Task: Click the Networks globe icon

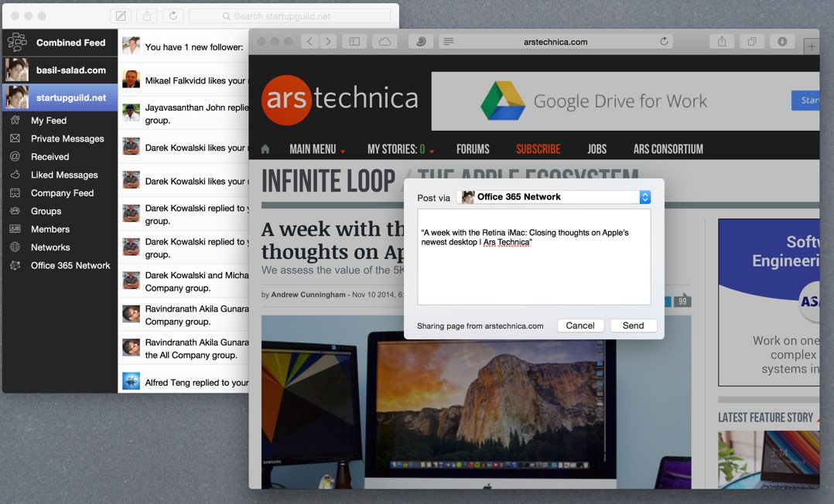Action: pos(15,247)
